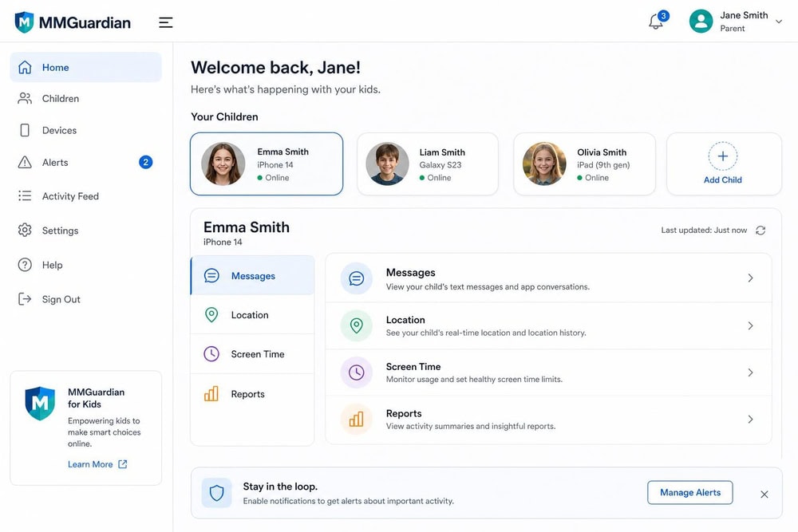Screen dimensions: 798x532
Task: Open Messages row chevron arrow
Action: pos(750,278)
